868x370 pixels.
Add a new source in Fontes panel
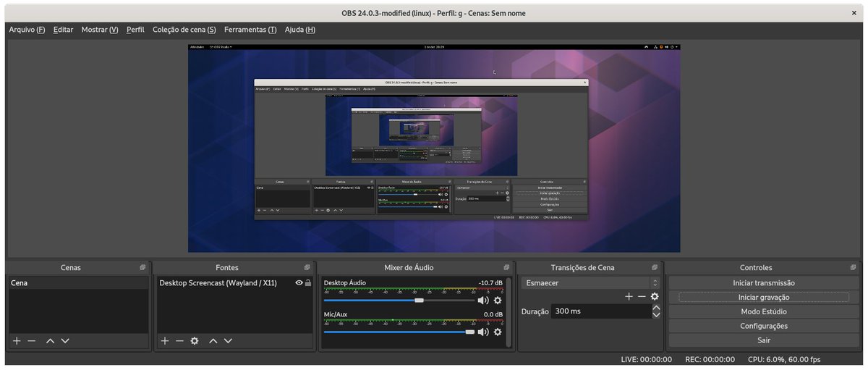click(x=165, y=340)
